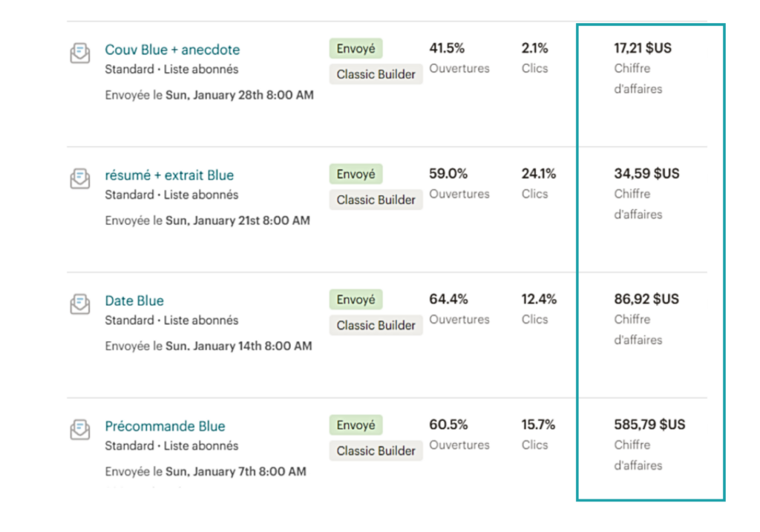The image size is (760, 532).
Task: Click Envoyé badge on Précommande Blue campaign
Action: point(356,425)
